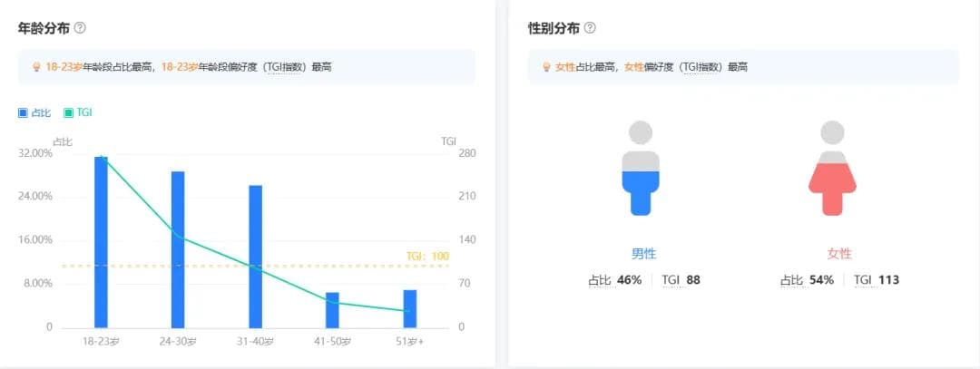The height and width of the screenshot is (369, 980).
Task: Click the 31-40岁 bar
Action: point(255,257)
